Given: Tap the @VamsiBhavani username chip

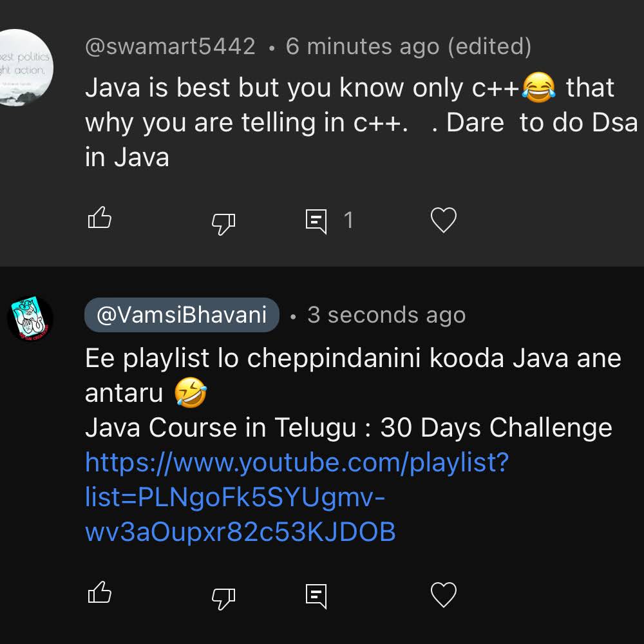Looking at the screenshot, I should (x=182, y=315).
